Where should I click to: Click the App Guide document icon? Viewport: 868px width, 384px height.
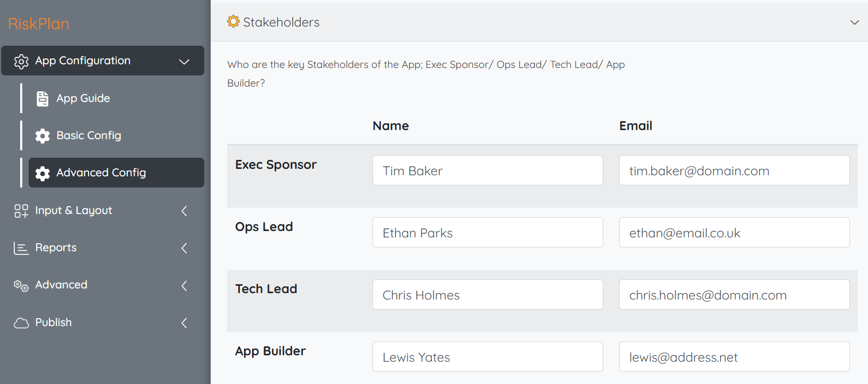click(42, 99)
